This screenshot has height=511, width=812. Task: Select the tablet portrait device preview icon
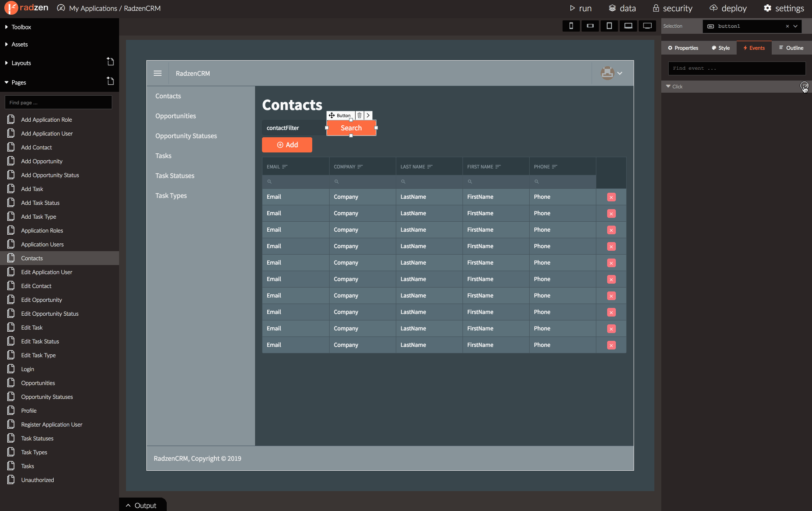pos(609,26)
